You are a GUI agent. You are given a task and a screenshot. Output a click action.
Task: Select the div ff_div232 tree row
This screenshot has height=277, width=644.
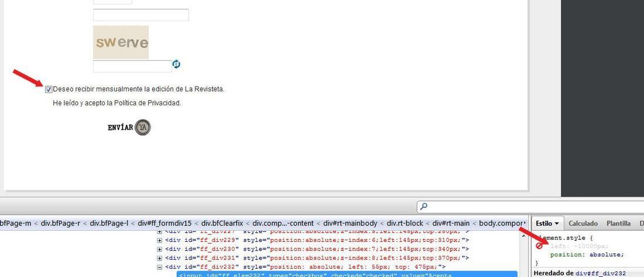point(305,267)
